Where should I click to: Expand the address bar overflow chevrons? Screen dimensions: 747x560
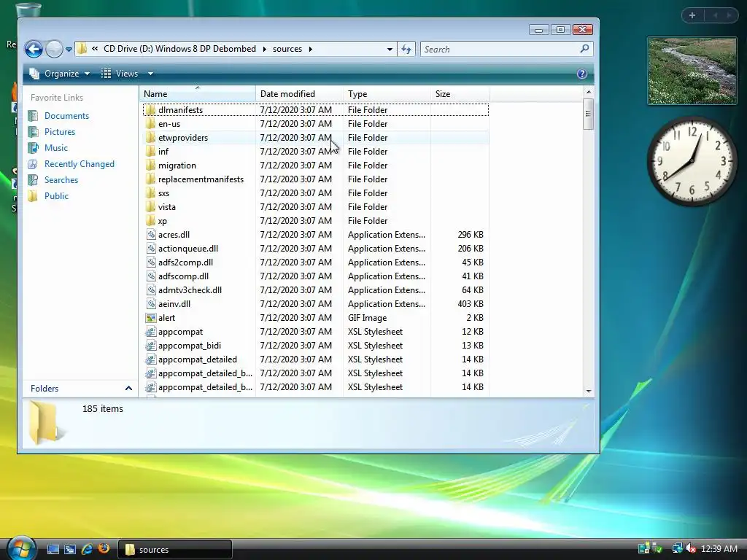(x=95, y=49)
